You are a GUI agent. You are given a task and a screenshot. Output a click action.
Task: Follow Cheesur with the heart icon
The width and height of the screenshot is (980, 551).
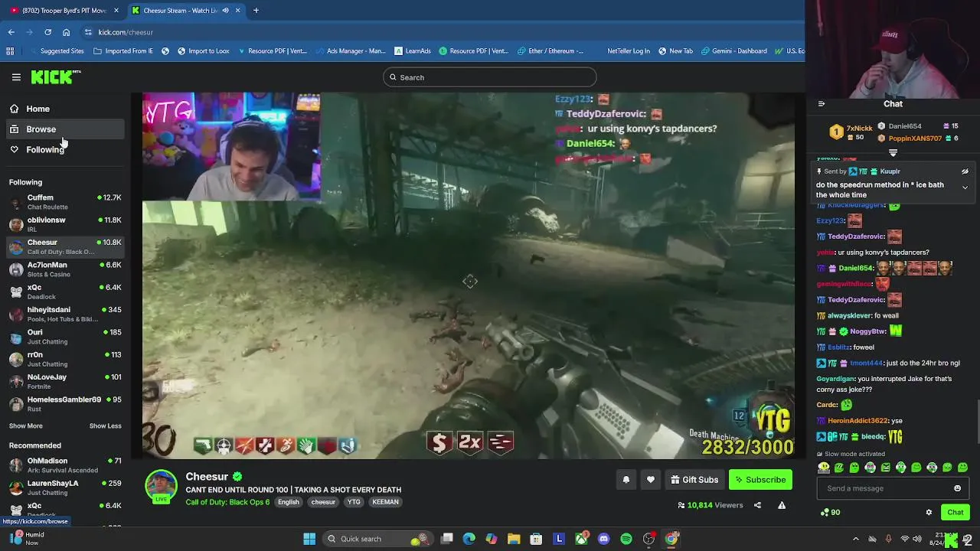coord(651,480)
